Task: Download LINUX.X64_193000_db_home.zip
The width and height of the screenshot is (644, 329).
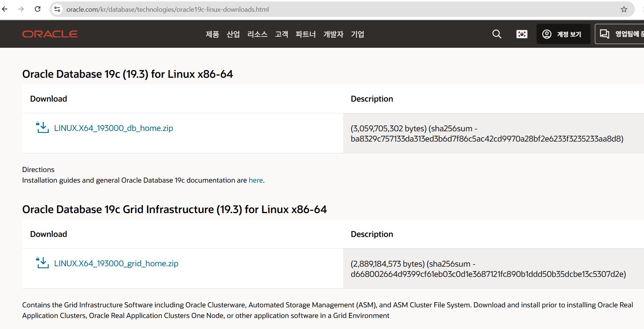Action: click(113, 128)
